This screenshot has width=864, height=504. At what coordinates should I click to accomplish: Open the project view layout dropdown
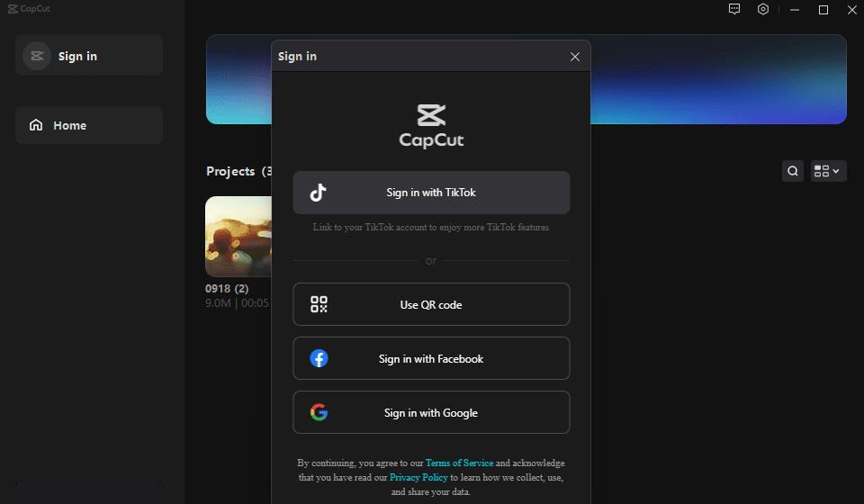coord(828,171)
